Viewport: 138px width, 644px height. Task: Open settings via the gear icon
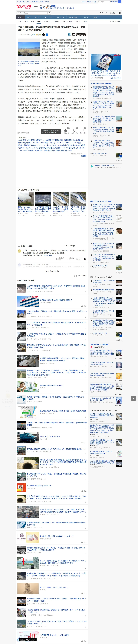tap(120, 13)
